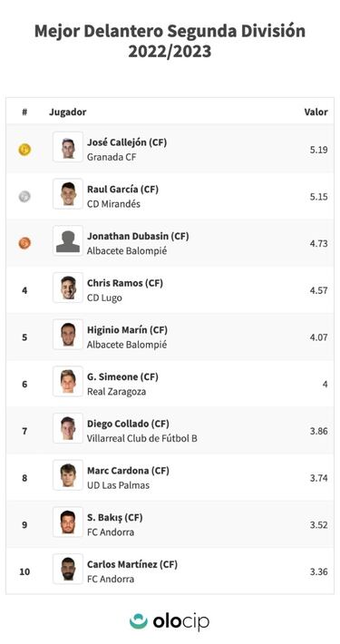Select S. Bakış's player photo
Viewport: 340px width, 644px height.
pyautogui.click(x=68, y=522)
